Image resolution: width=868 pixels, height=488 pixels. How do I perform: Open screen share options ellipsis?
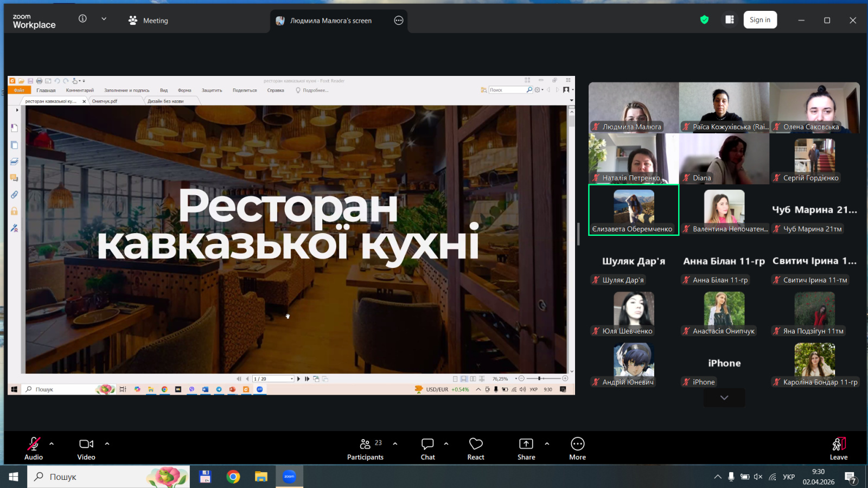(x=399, y=21)
